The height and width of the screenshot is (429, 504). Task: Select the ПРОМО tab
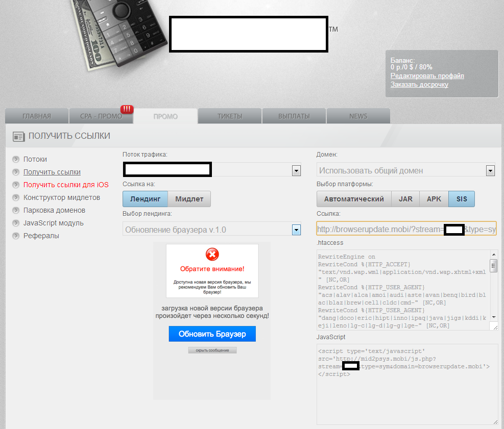pyautogui.click(x=165, y=116)
